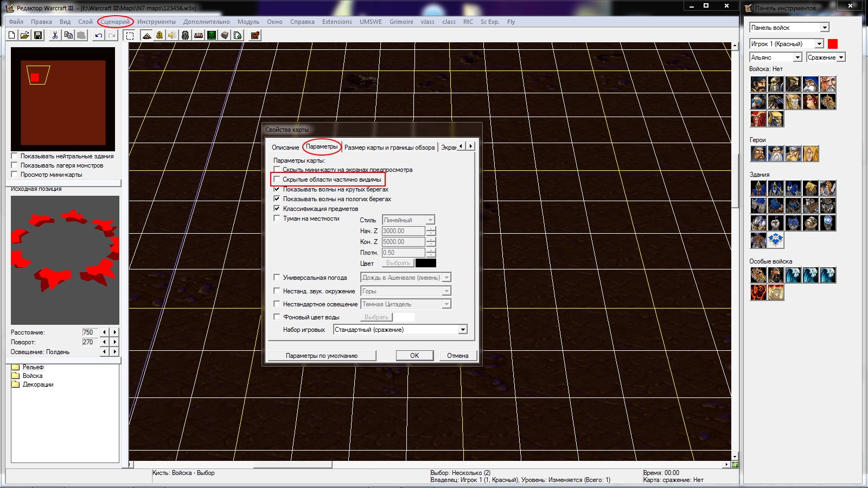Viewport: 868px width, 488px height.
Task: Click 'Параметры по умолчанию' button
Action: tap(322, 356)
